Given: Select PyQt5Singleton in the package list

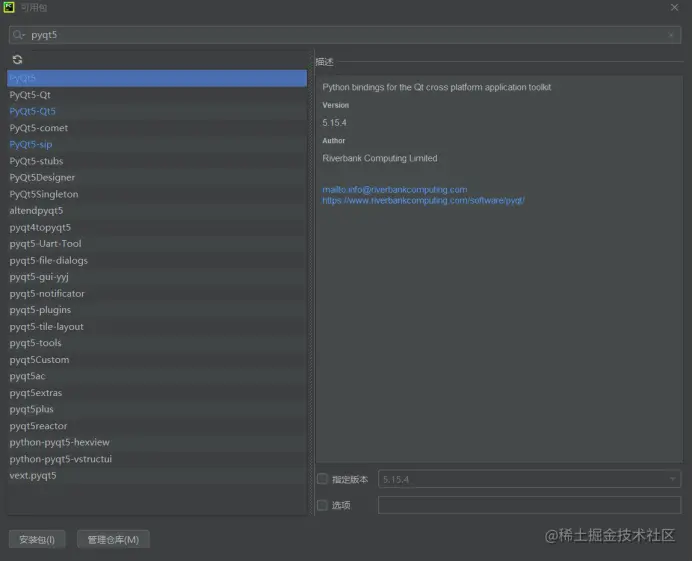Looking at the screenshot, I should coord(157,194).
